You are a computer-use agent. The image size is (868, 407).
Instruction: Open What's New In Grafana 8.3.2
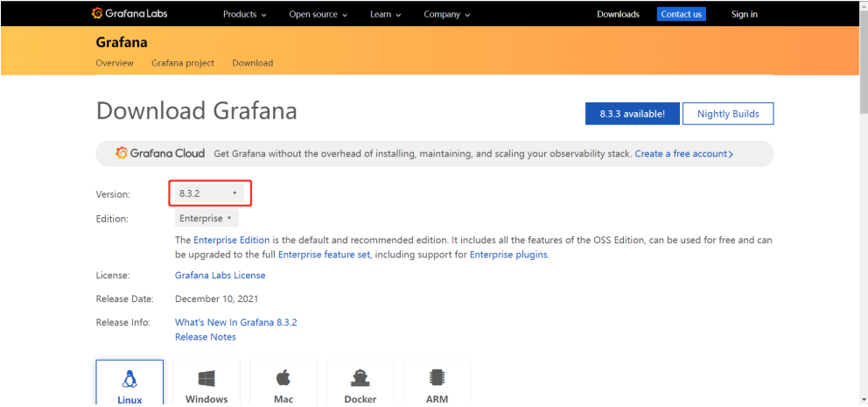[236, 322]
